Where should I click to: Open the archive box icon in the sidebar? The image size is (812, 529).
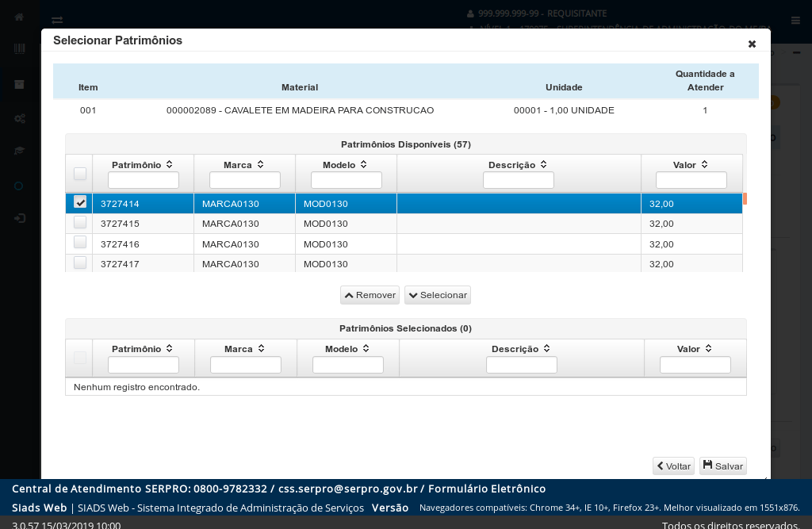point(19,84)
